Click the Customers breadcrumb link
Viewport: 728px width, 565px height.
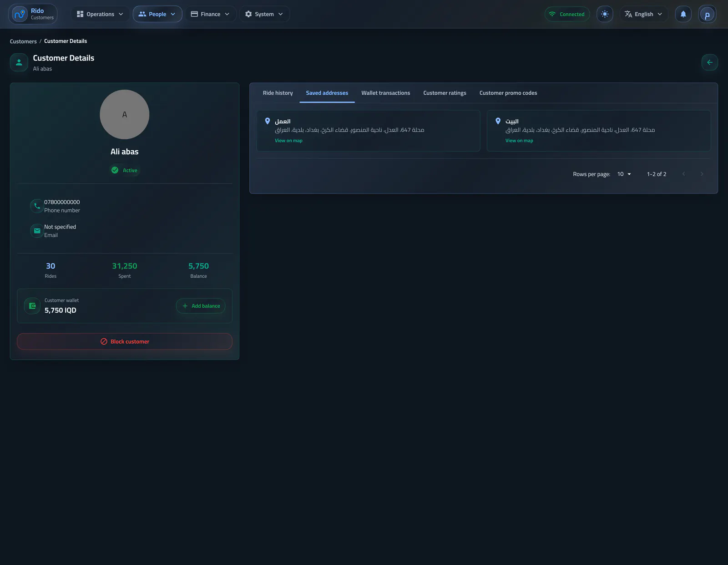point(23,41)
